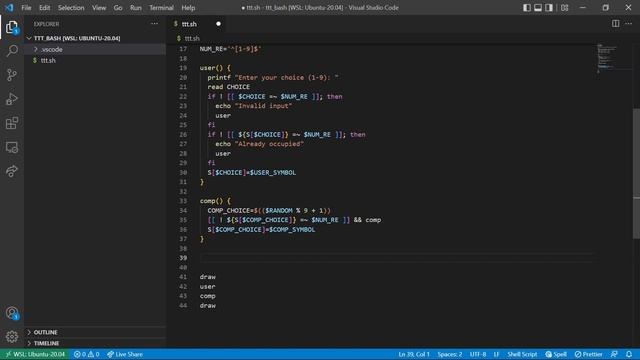
Task: Click line number 33
Action: point(183,201)
